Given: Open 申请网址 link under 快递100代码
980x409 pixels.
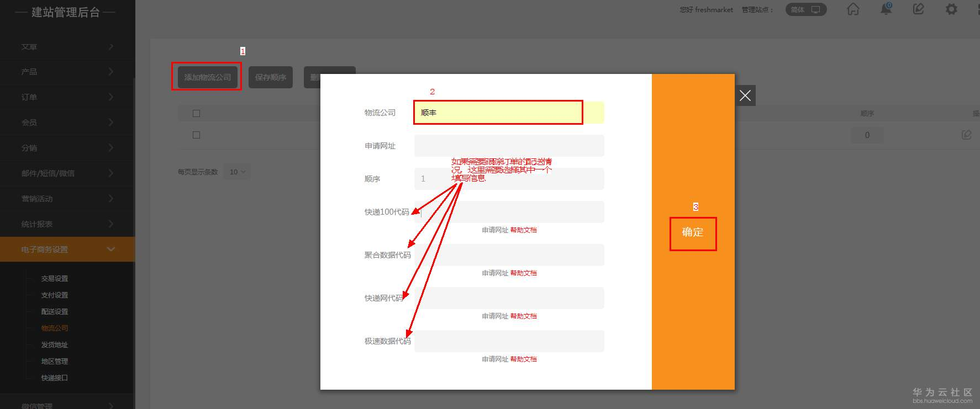Looking at the screenshot, I should pyautogui.click(x=495, y=230).
